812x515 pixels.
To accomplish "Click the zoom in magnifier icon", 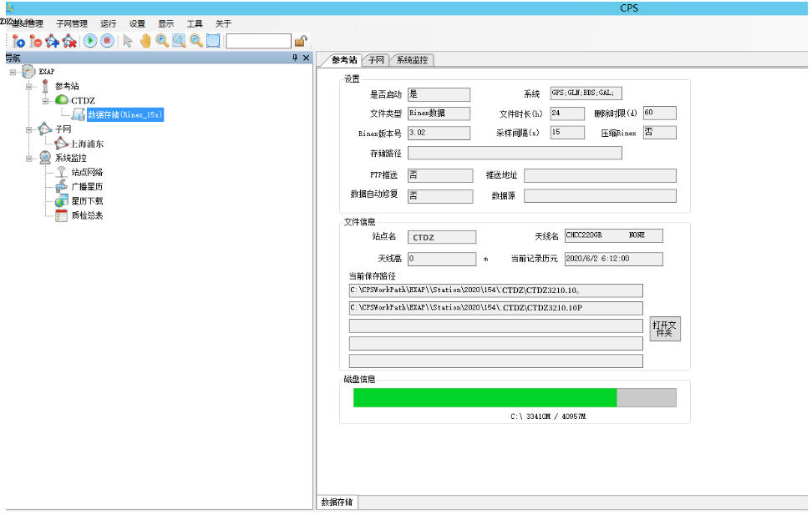I will (x=162, y=41).
